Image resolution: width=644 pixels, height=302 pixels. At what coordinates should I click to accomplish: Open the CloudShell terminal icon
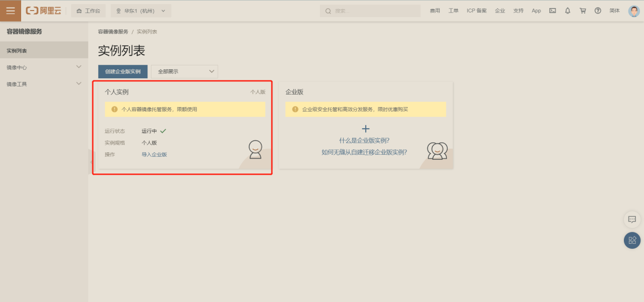click(552, 10)
